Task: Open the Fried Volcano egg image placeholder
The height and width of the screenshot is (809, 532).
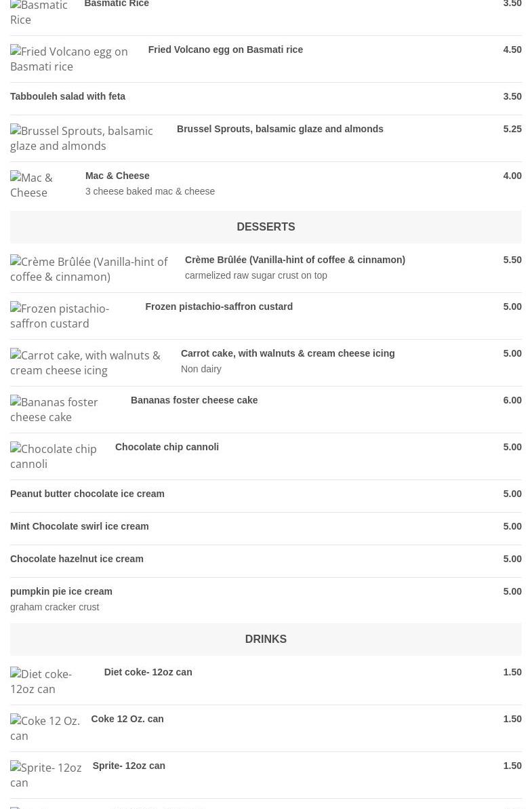Action: point(74,59)
